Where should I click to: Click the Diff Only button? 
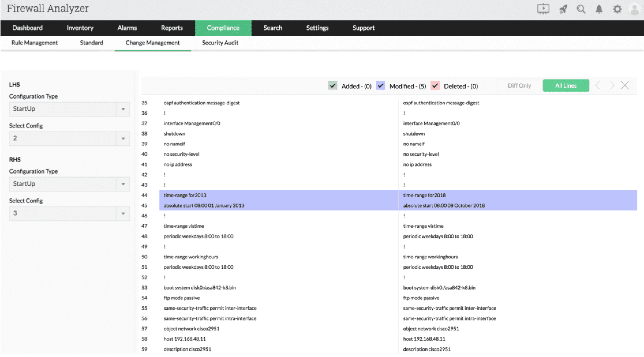tap(519, 86)
